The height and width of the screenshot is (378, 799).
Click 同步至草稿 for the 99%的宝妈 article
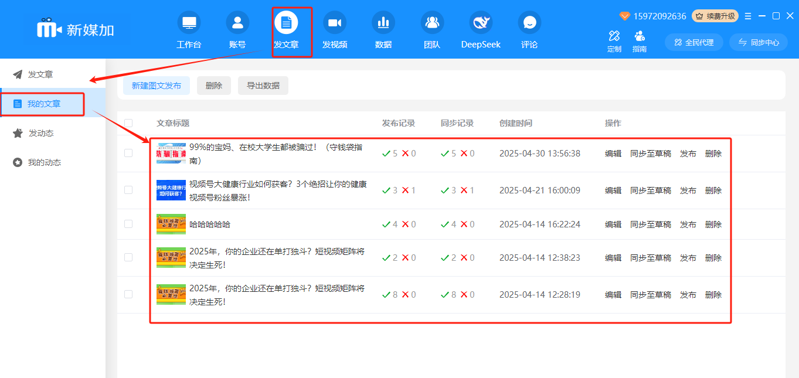tap(651, 153)
